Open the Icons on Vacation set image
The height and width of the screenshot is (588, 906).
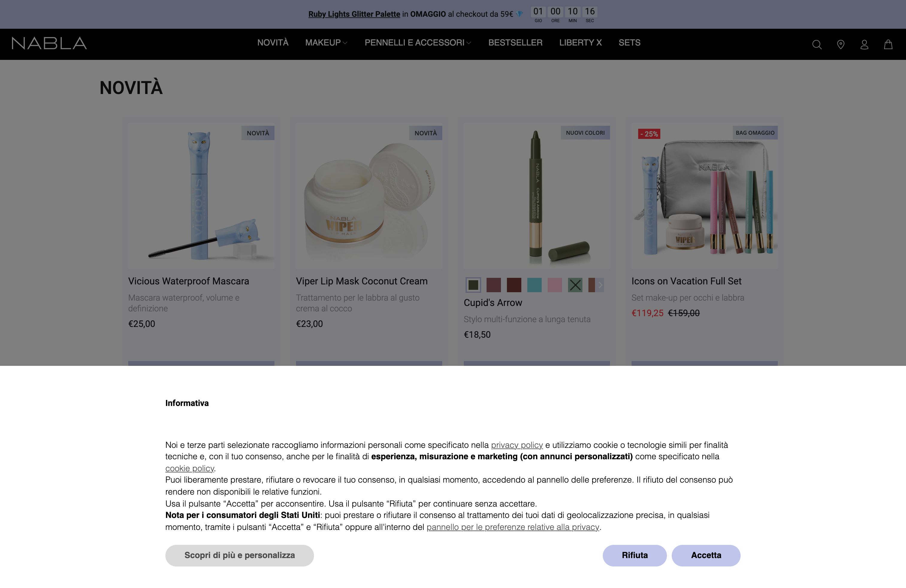coord(704,196)
